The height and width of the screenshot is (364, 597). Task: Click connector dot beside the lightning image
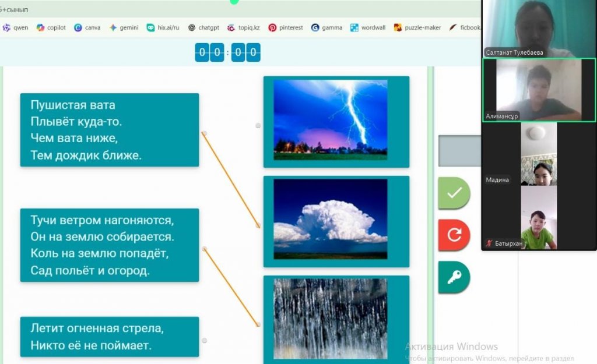tap(258, 125)
